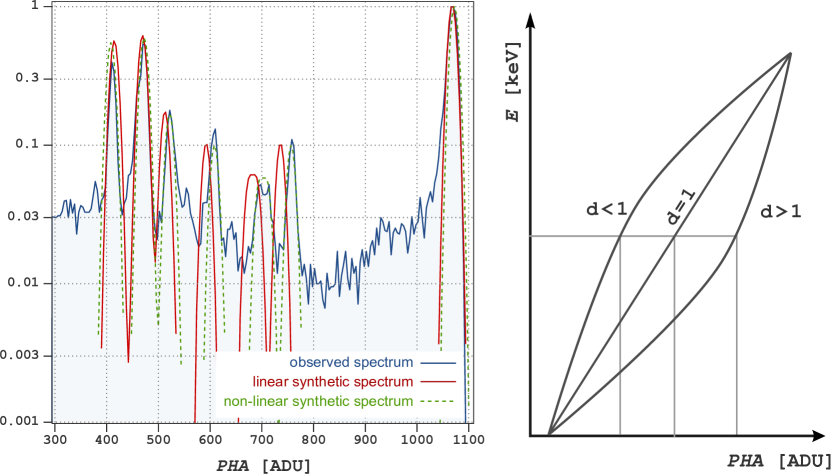The image size is (831, 474).
Task: Click the spectrum peak near PHA 1070
Action: [x=452, y=7]
